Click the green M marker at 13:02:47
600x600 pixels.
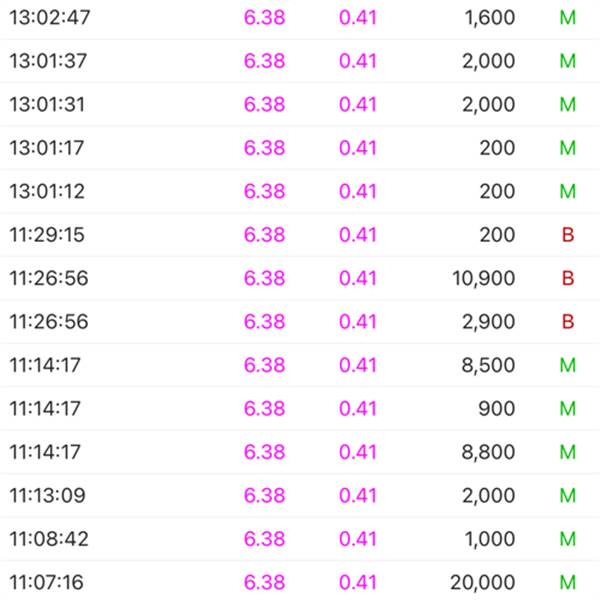click(568, 18)
